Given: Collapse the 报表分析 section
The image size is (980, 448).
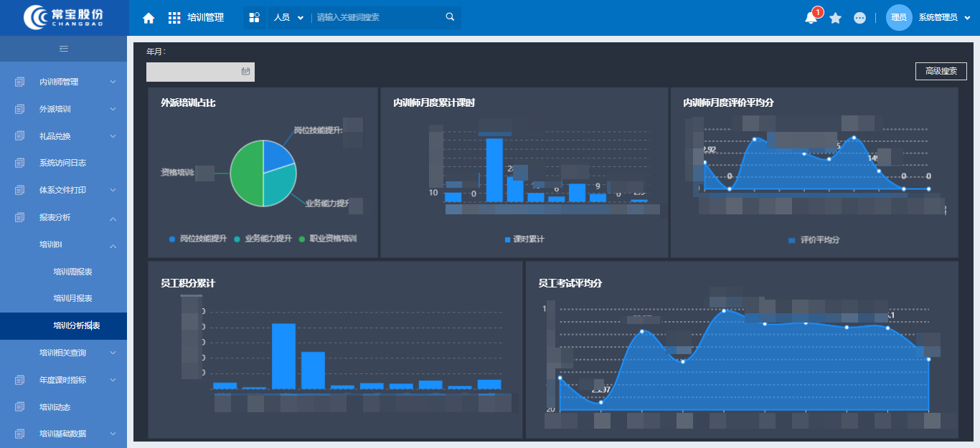Looking at the screenshot, I should (64, 218).
